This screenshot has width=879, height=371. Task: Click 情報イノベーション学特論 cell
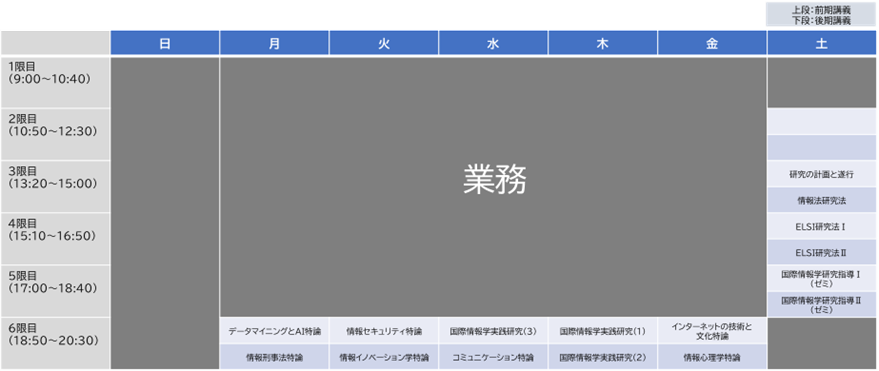click(384, 357)
